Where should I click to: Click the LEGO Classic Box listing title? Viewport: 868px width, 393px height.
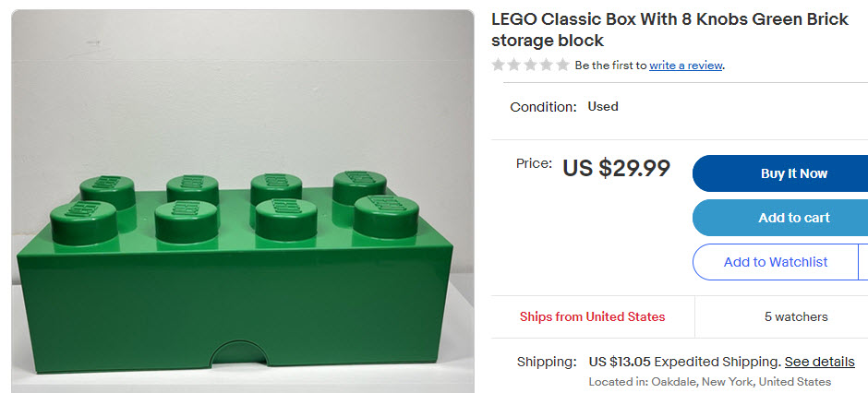pyautogui.click(x=669, y=30)
